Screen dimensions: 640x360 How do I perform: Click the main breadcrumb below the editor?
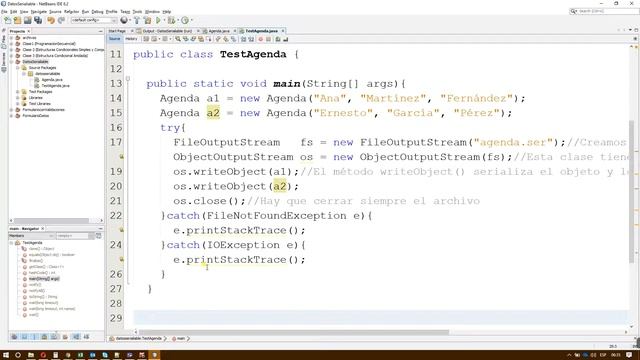(x=180, y=338)
